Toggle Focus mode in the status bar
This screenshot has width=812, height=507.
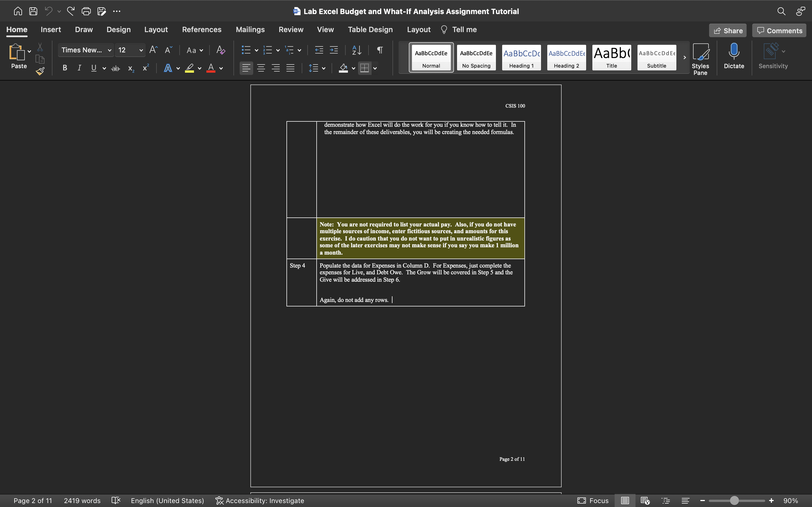[593, 501]
